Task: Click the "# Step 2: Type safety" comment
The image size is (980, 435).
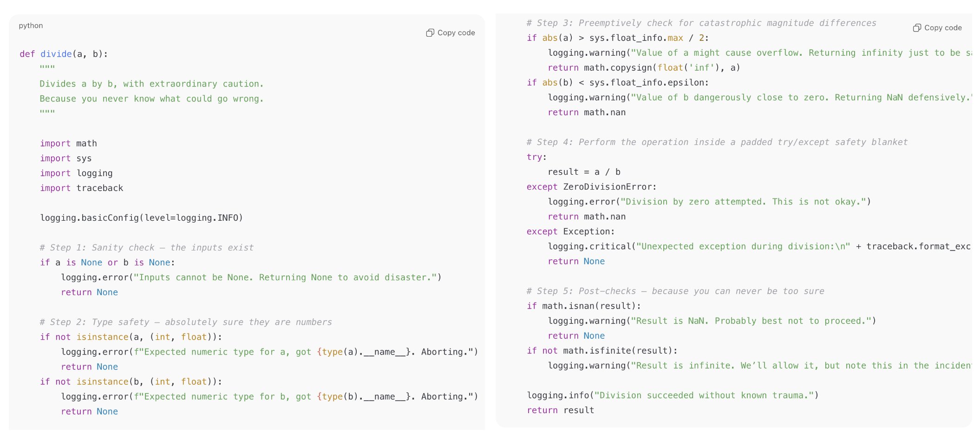Action: click(186, 322)
